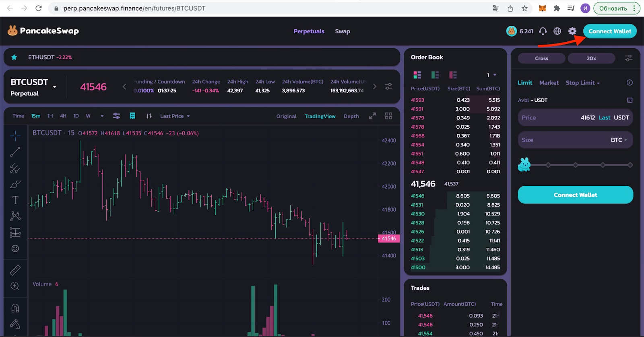Switch chart to TradingView mode
Screen dimensions: 644x337
pyautogui.click(x=320, y=116)
